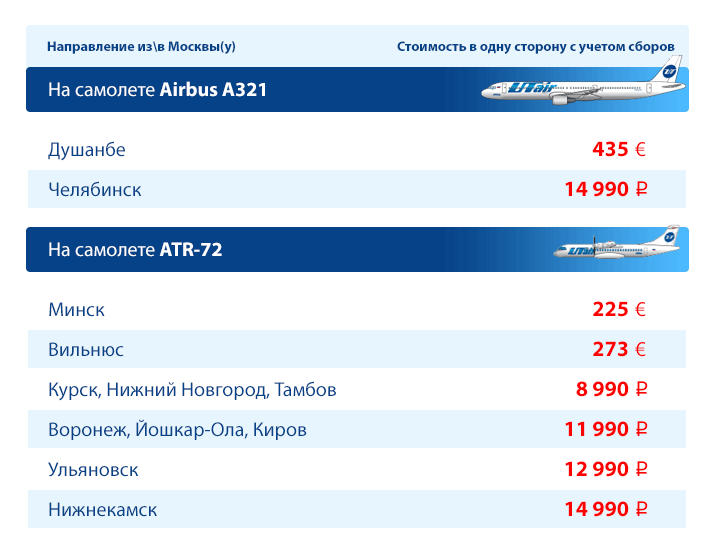This screenshot has width=715, height=558.
Task: Select Вильнюс in the ATR-72 list
Action: (x=86, y=350)
